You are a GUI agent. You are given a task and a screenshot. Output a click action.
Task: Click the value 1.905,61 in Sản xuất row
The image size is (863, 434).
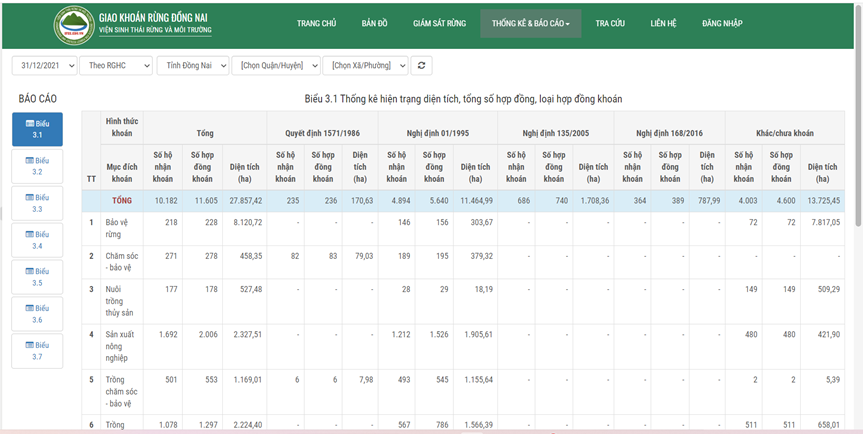click(x=479, y=334)
